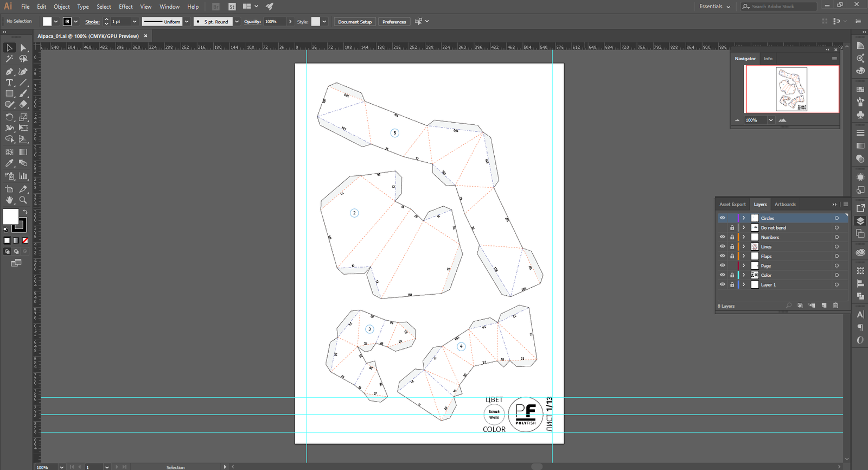The height and width of the screenshot is (470, 868).
Task: Choose the Rotate tool
Action: [x=9, y=117]
